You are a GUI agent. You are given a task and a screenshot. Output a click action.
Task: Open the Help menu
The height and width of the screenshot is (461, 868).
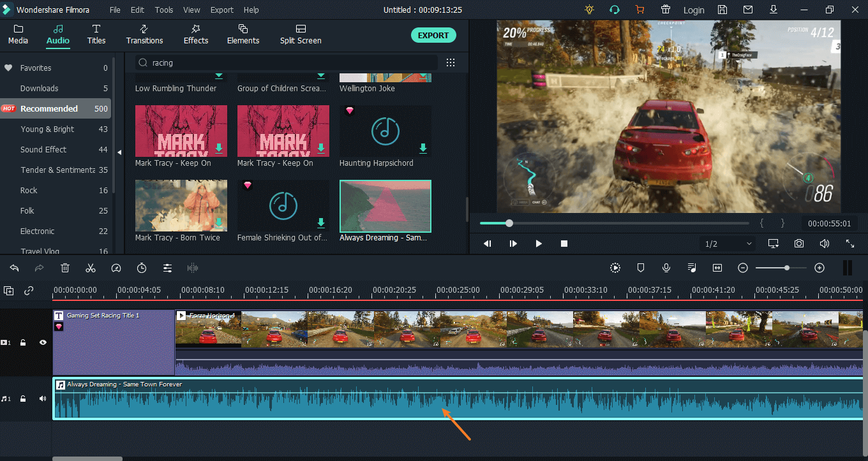point(251,10)
